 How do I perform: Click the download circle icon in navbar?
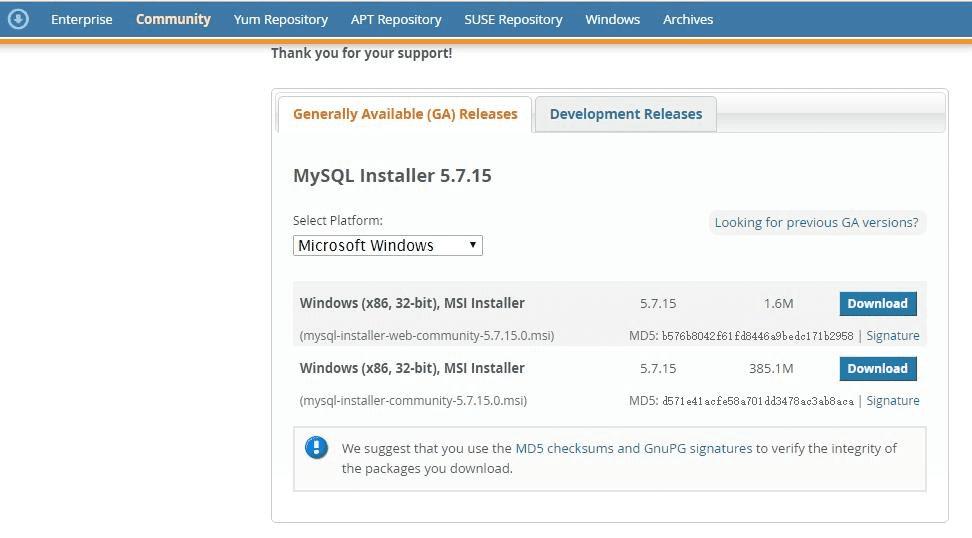click(x=18, y=19)
